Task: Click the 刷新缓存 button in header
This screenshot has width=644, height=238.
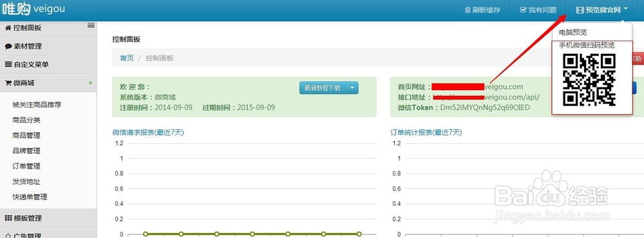Action: tap(482, 10)
